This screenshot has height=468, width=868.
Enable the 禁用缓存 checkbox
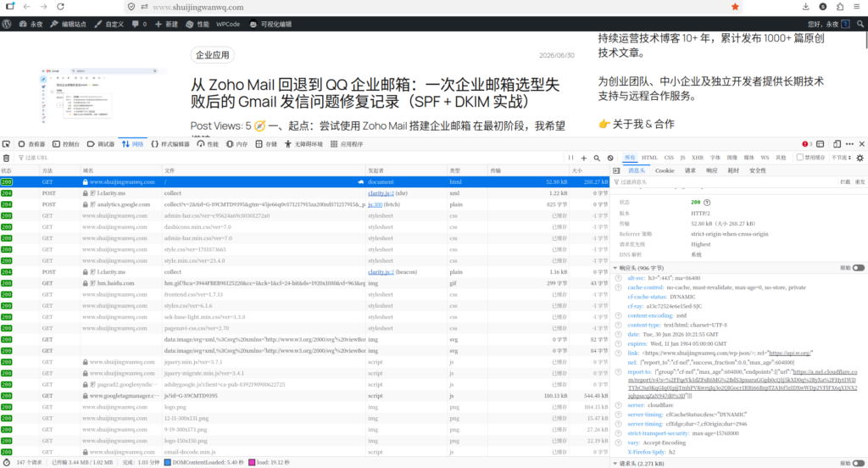pyautogui.click(x=800, y=158)
